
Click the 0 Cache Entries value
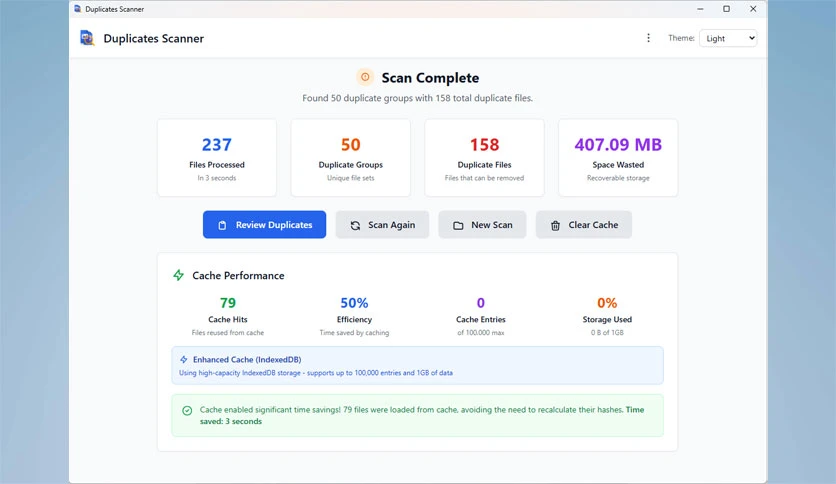pos(480,303)
